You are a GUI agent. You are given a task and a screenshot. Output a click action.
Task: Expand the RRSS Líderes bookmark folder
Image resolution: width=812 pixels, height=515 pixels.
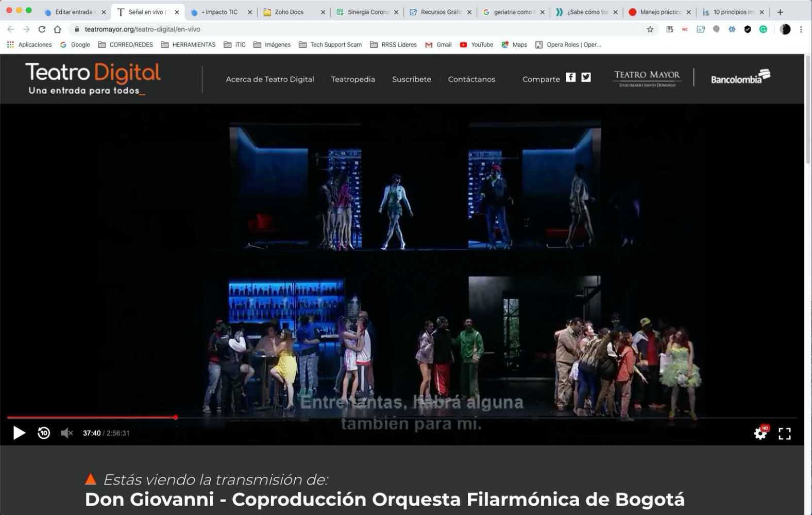point(394,45)
